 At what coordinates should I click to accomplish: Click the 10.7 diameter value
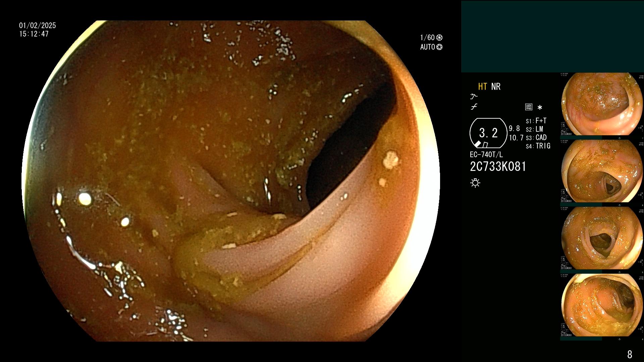point(516,138)
